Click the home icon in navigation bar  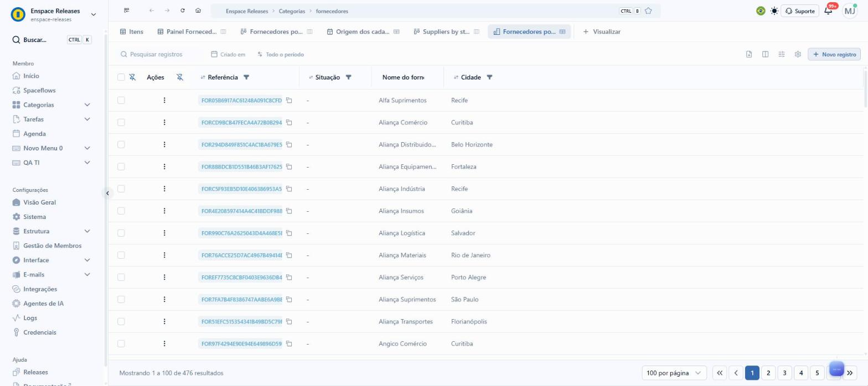[198, 11]
